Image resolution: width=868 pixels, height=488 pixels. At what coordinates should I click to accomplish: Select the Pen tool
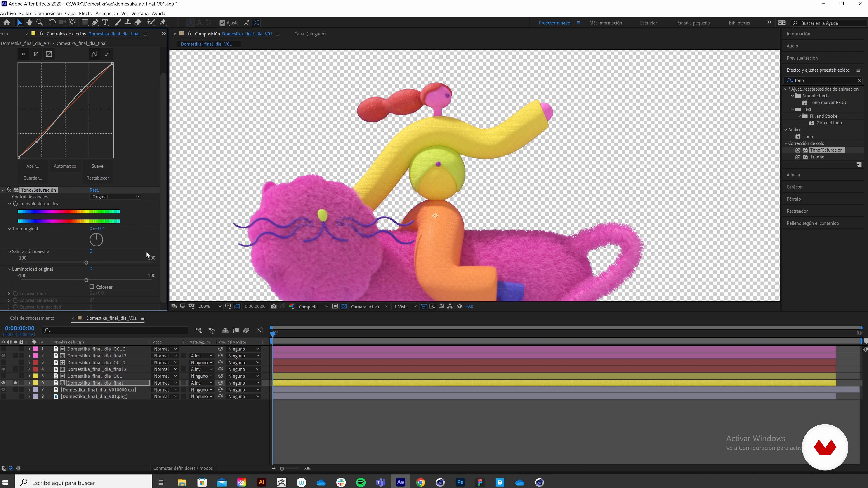(95, 23)
